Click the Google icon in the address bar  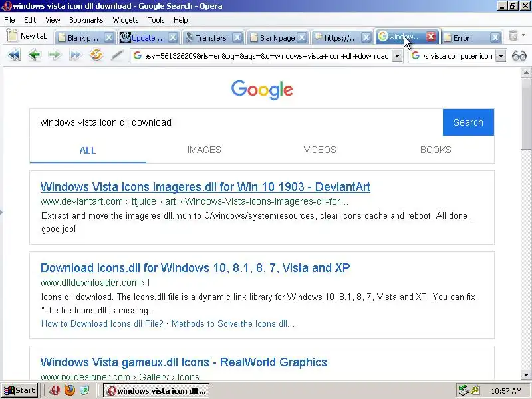138,56
